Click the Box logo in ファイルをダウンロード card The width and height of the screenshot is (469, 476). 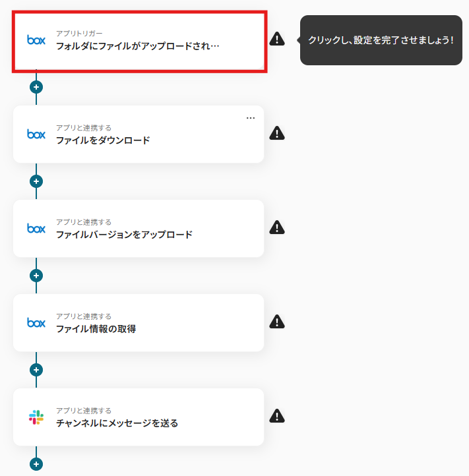(36, 134)
